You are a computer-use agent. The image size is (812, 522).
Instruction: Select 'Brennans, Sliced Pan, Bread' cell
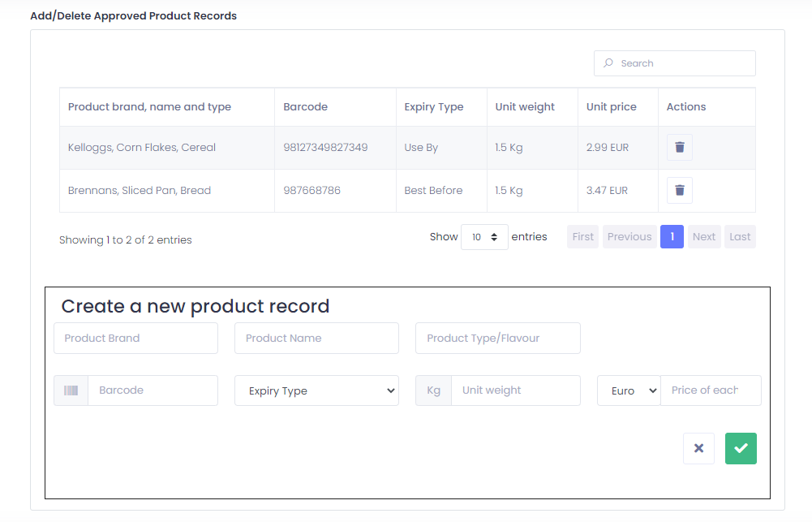tap(167, 191)
